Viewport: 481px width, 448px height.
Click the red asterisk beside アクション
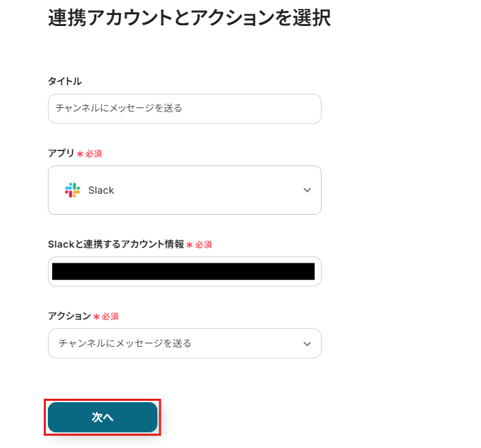coord(96,317)
